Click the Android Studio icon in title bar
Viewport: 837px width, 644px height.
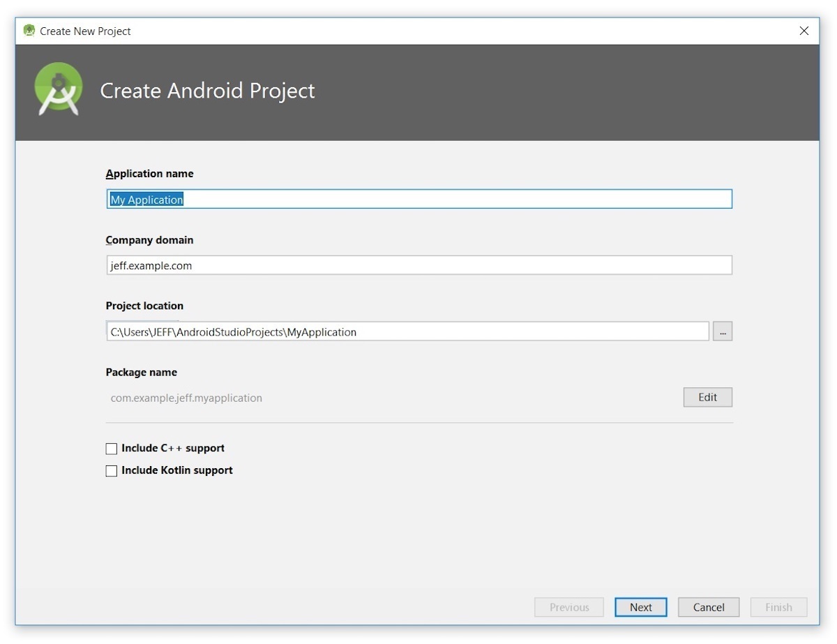click(x=29, y=31)
